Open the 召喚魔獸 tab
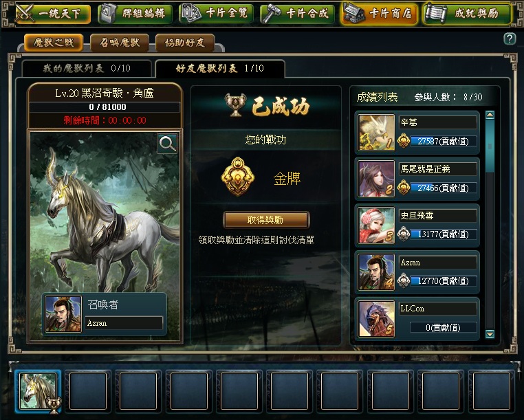 pyautogui.click(x=120, y=43)
